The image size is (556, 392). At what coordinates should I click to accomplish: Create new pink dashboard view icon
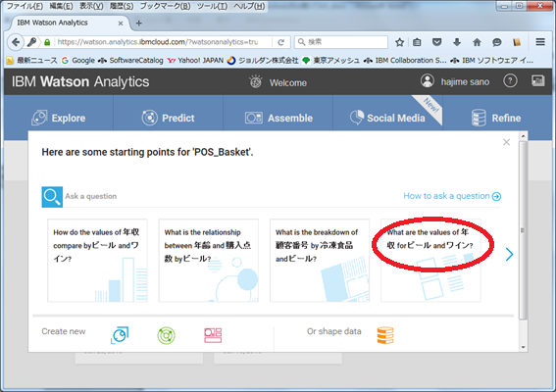tap(213, 335)
